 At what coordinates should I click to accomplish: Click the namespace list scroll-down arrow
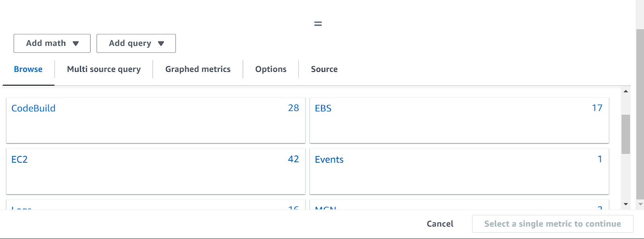625,204
